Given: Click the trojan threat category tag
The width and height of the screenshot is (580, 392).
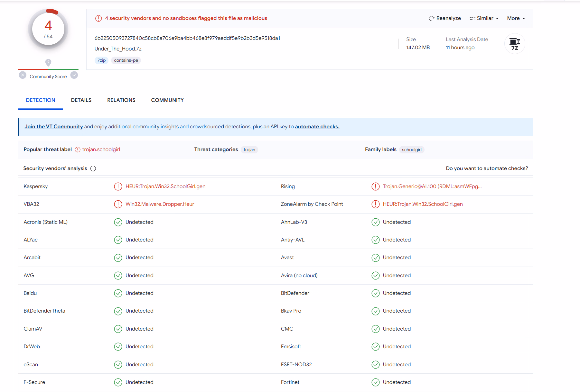Looking at the screenshot, I should (x=249, y=150).
